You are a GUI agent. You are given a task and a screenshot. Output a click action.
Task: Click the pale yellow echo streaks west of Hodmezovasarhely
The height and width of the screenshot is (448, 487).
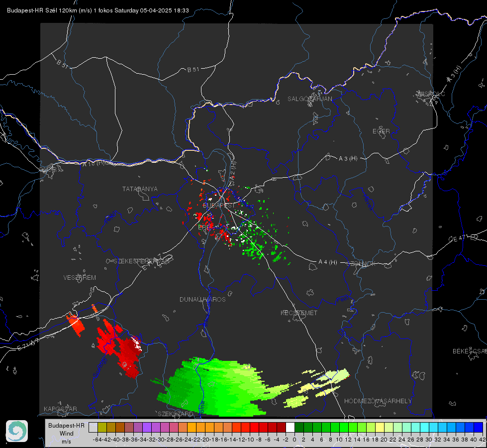317,389
